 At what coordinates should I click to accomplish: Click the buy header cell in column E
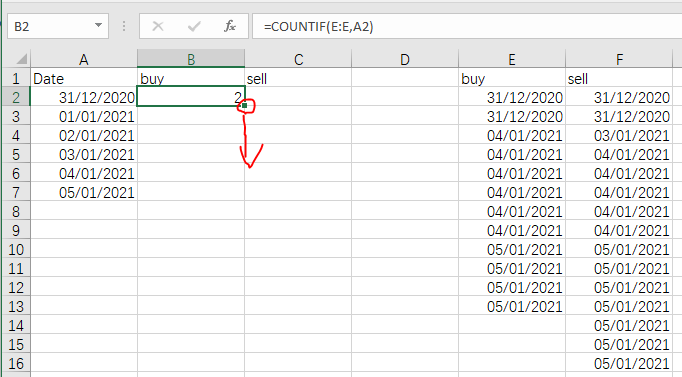pos(512,78)
